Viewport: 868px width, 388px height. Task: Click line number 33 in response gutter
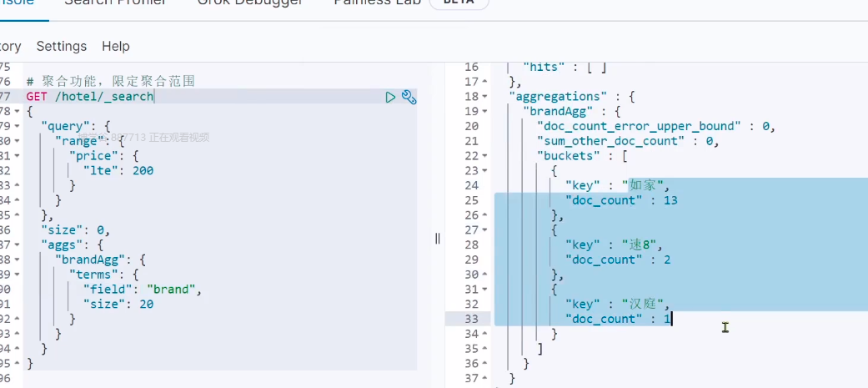coord(471,320)
